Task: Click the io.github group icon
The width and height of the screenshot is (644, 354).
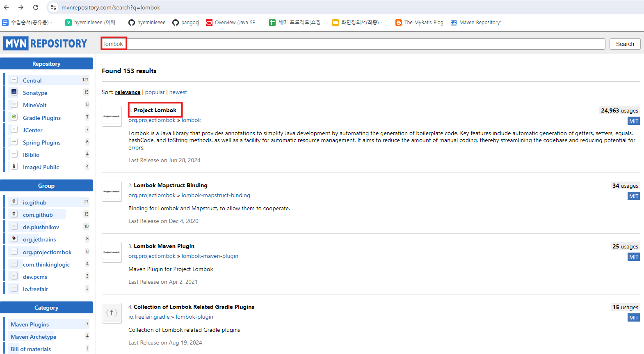Action: coord(14,202)
